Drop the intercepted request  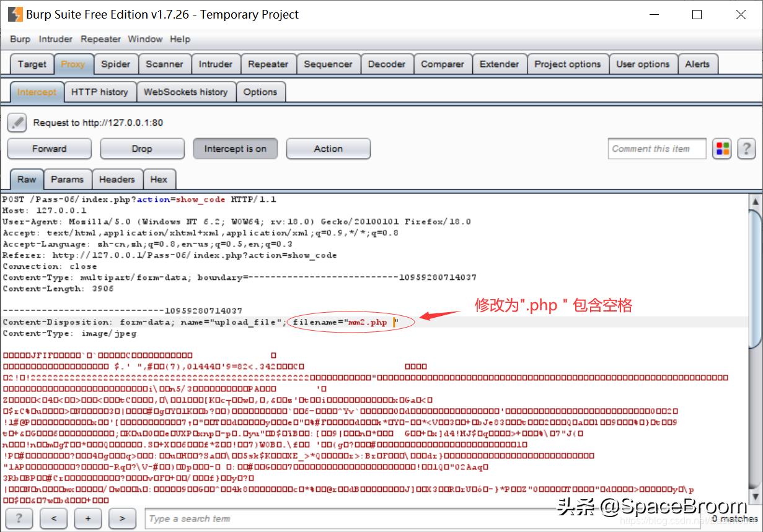coord(142,149)
